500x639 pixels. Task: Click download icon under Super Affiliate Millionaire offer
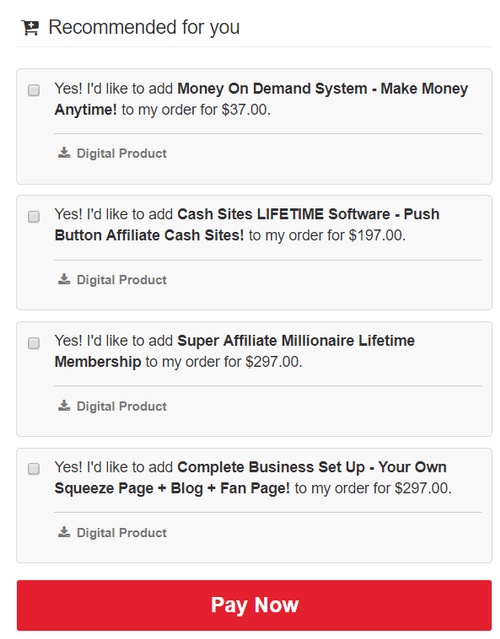coord(64,405)
